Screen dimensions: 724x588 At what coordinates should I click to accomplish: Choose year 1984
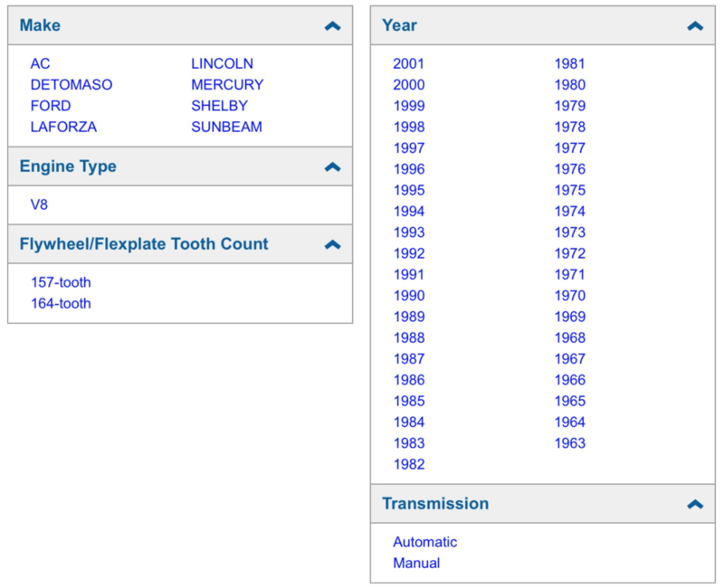409,422
